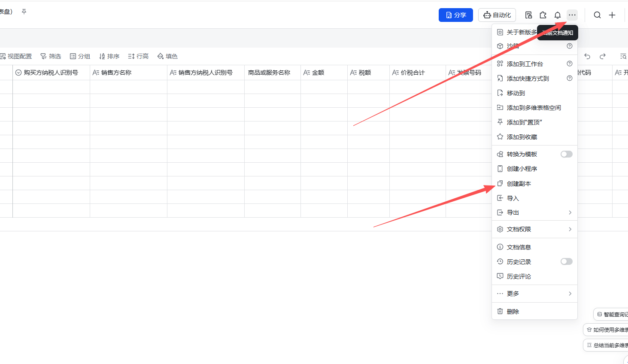Expand the 导出 submenu arrow
The width and height of the screenshot is (628, 364).
pos(570,212)
